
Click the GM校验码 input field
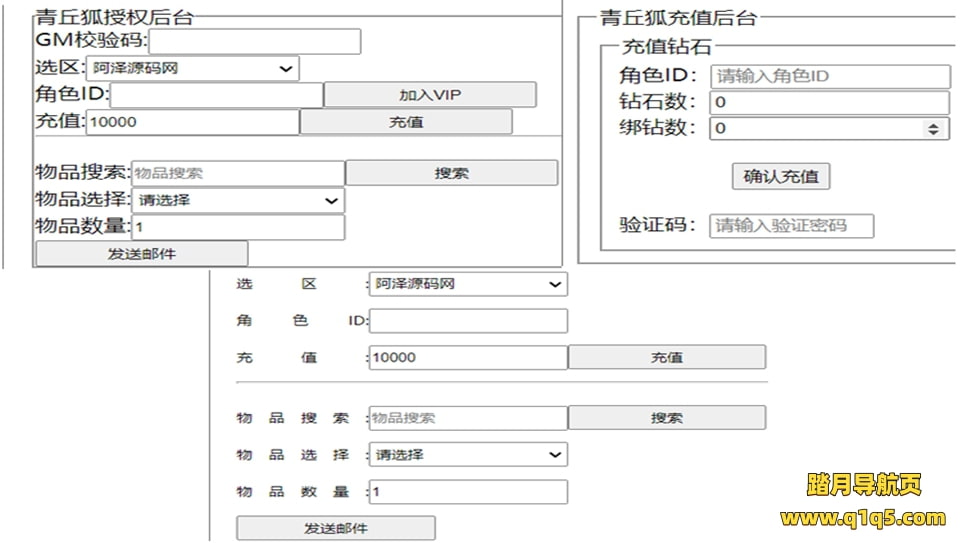coord(254,41)
